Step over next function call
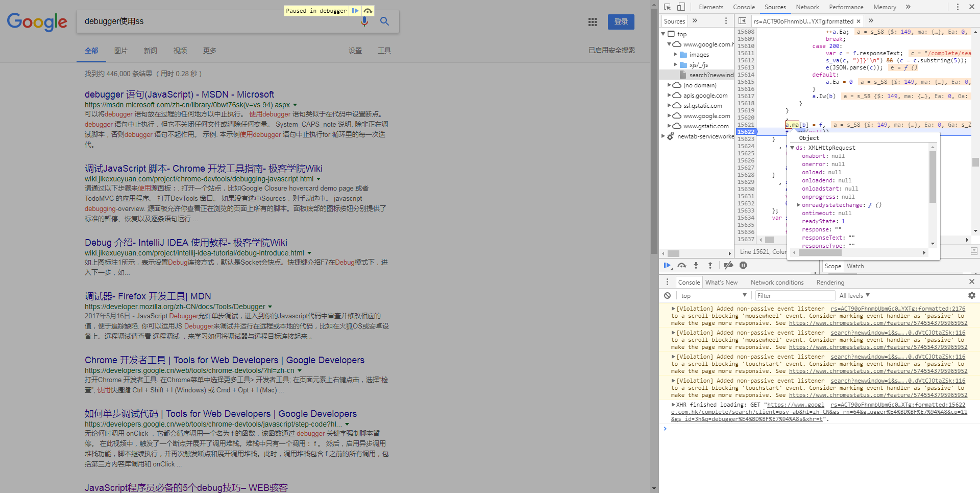980x493 pixels. 682,265
